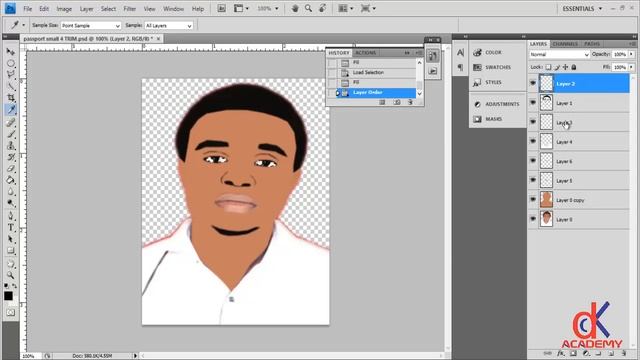
Task: Select the Type tool
Action: 11,228
